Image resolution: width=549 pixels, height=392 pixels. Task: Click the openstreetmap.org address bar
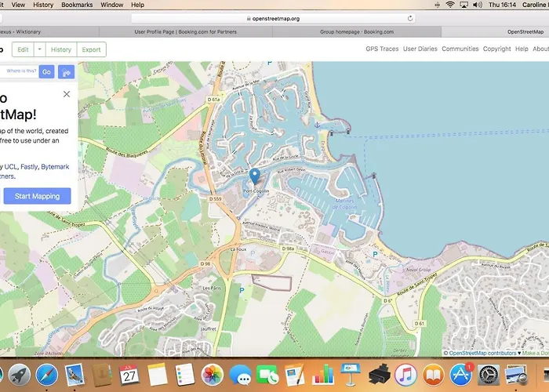(x=273, y=19)
